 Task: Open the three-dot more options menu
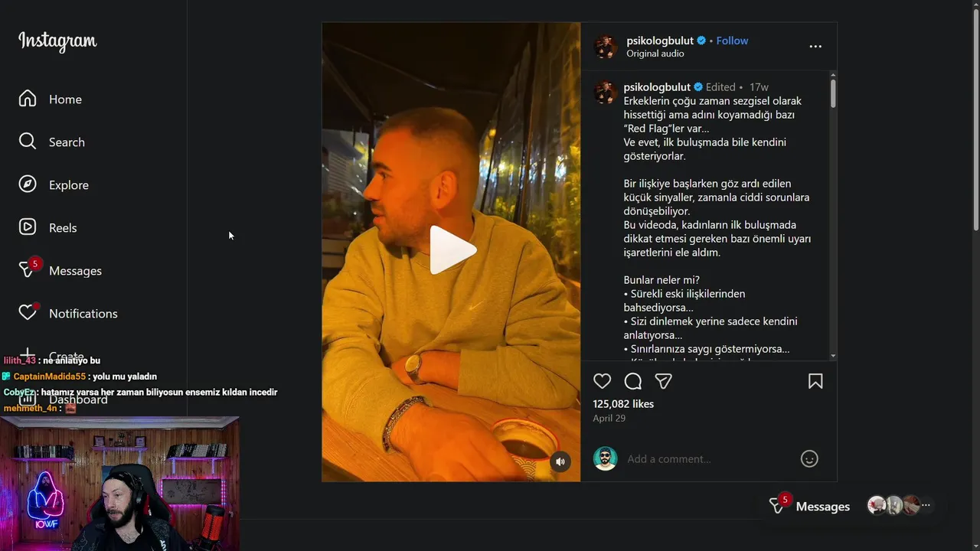coord(815,47)
